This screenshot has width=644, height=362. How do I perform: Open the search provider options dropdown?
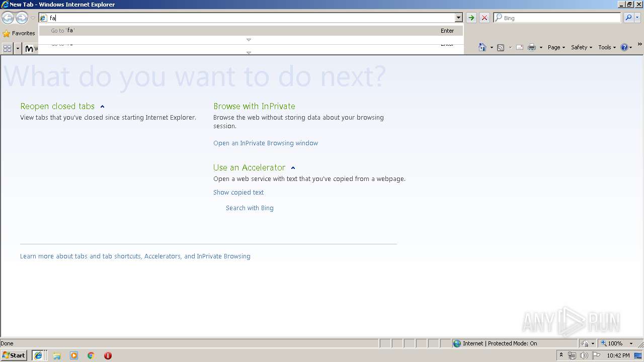click(x=637, y=18)
